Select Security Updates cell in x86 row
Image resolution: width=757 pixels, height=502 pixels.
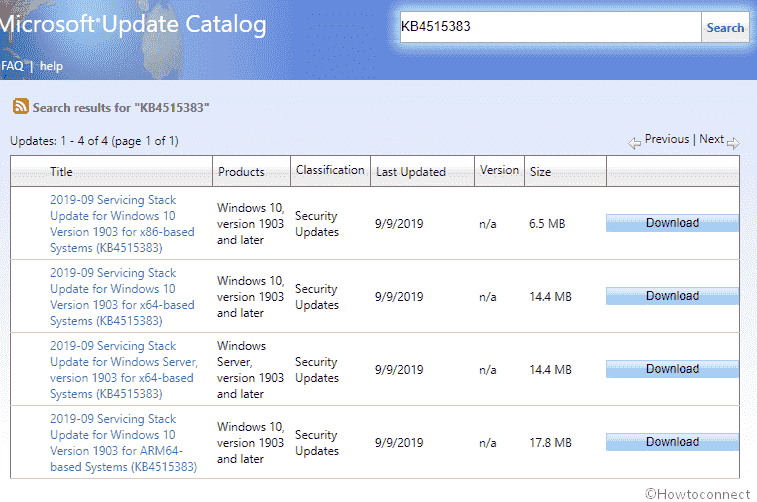317,223
